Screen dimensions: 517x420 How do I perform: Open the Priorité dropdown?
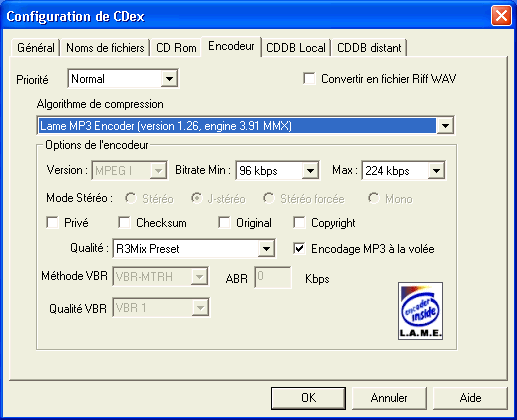tap(169, 79)
